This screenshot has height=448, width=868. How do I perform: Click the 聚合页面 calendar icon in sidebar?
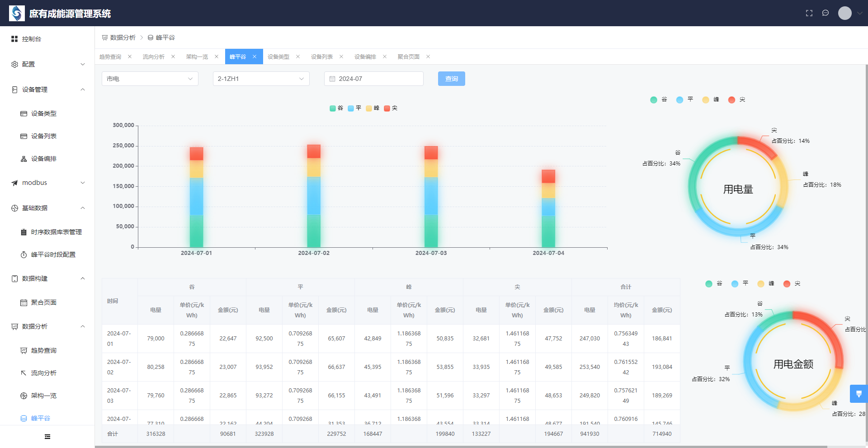24,302
